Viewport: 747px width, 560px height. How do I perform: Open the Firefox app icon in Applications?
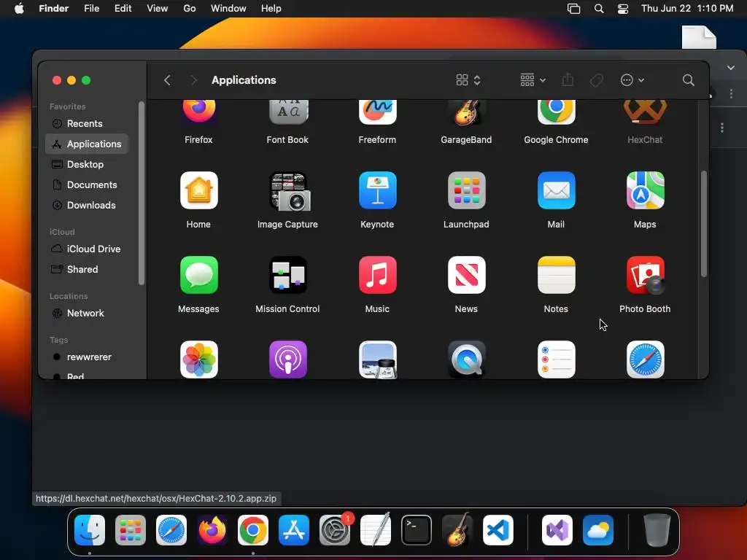pyautogui.click(x=198, y=112)
